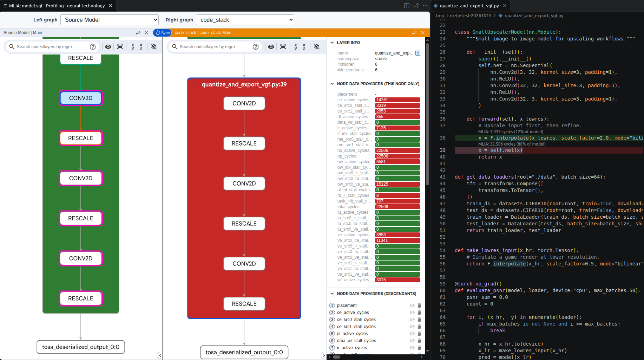The height and width of the screenshot is (360, 644).
Task: Open the Left graph dropdown
Action: pos(110,20)
